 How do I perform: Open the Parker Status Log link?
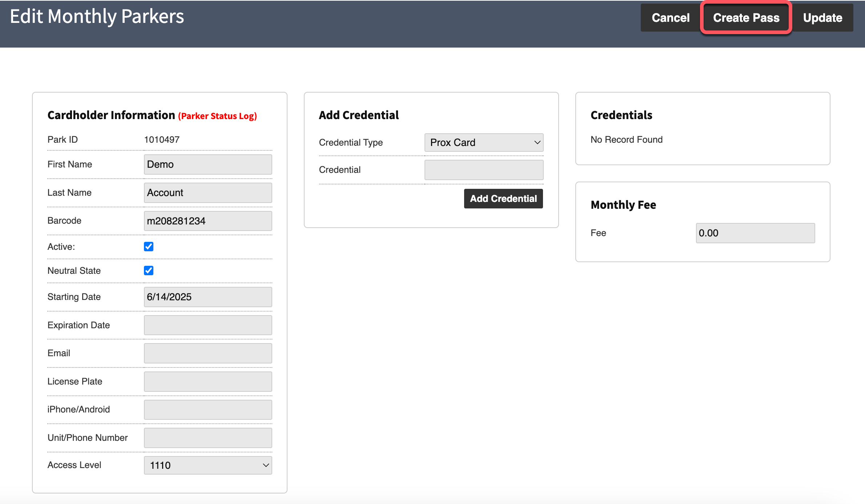click(217, 116)
